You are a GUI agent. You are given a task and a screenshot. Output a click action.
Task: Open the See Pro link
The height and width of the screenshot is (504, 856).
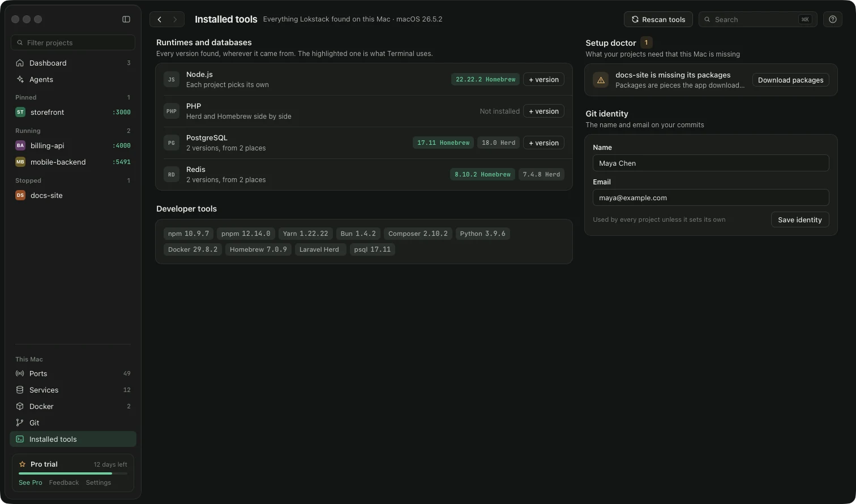(31, 483)
